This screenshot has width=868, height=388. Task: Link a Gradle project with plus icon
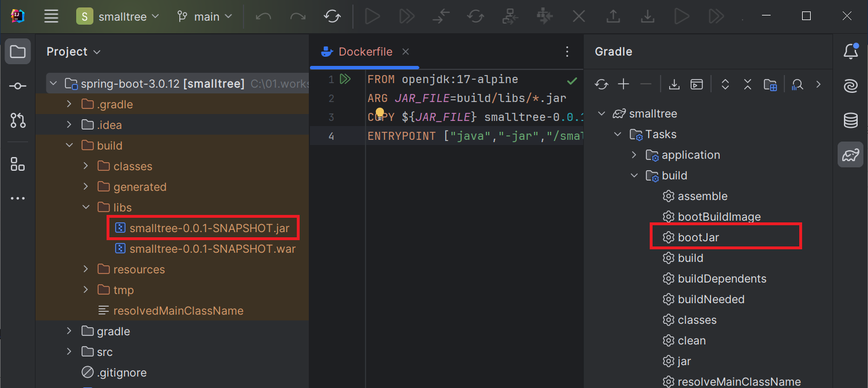[x=623, y=84]
